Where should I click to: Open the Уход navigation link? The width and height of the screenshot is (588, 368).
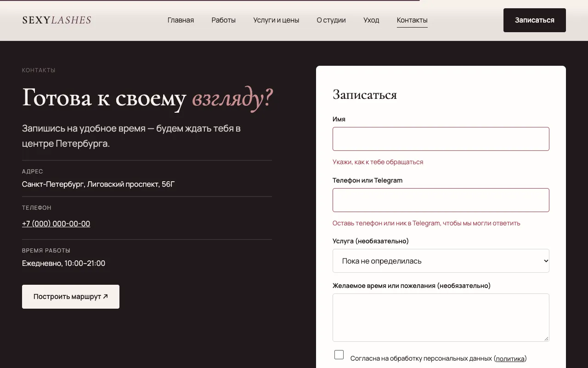pyautogui.click(x=371, y=20)
